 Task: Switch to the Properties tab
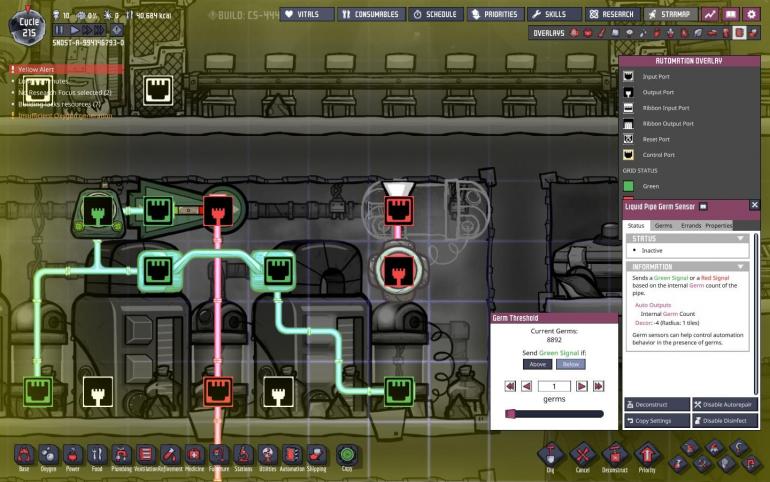[719, 225]
